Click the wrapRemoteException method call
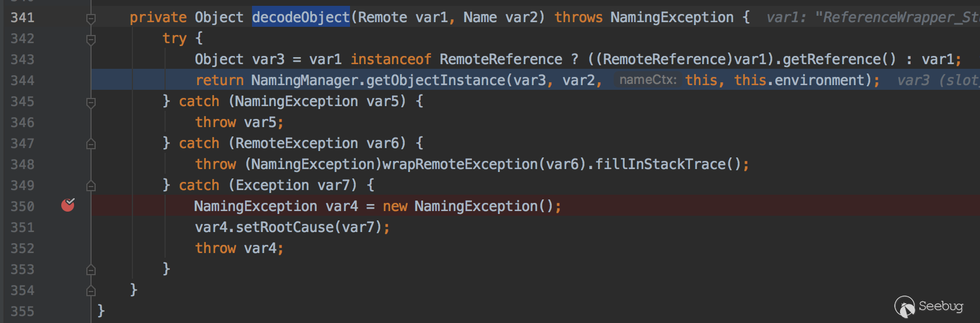 pyautogui.click(x=460, y=164)
